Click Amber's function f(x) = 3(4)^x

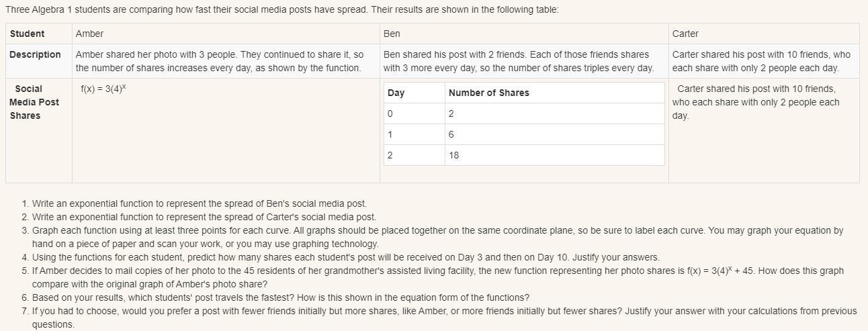103,89
